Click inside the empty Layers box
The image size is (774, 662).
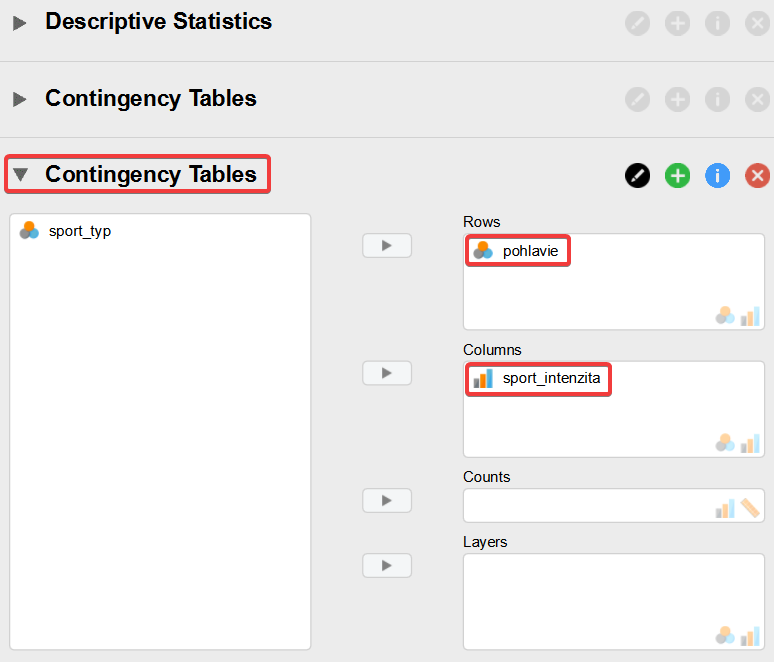click(614, 601)
